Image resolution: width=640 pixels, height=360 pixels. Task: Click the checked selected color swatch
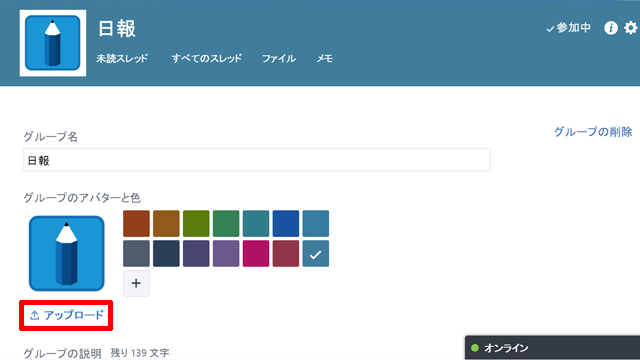tap(316, 253)
